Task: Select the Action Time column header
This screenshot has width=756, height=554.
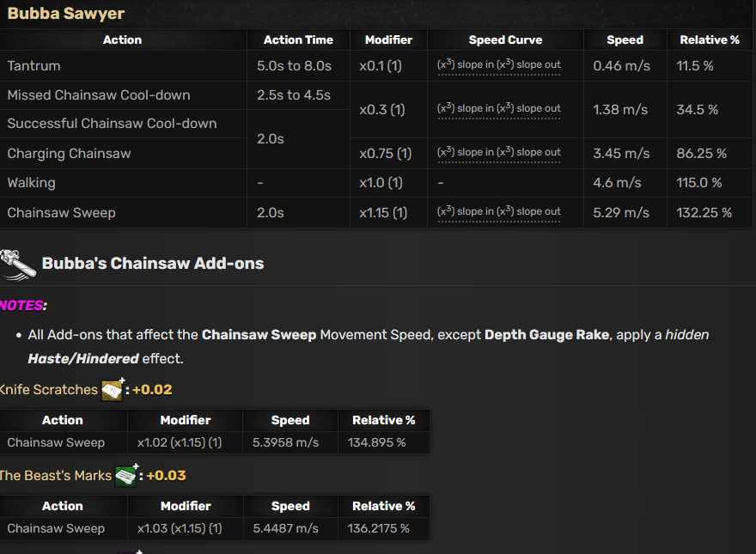Action: point(298,40)
